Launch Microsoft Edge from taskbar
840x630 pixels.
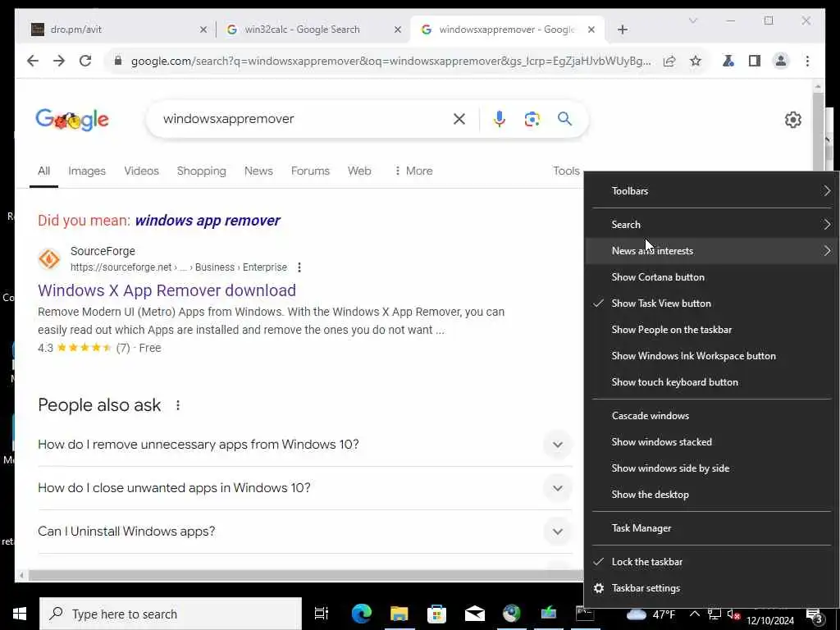click(362, 614)
